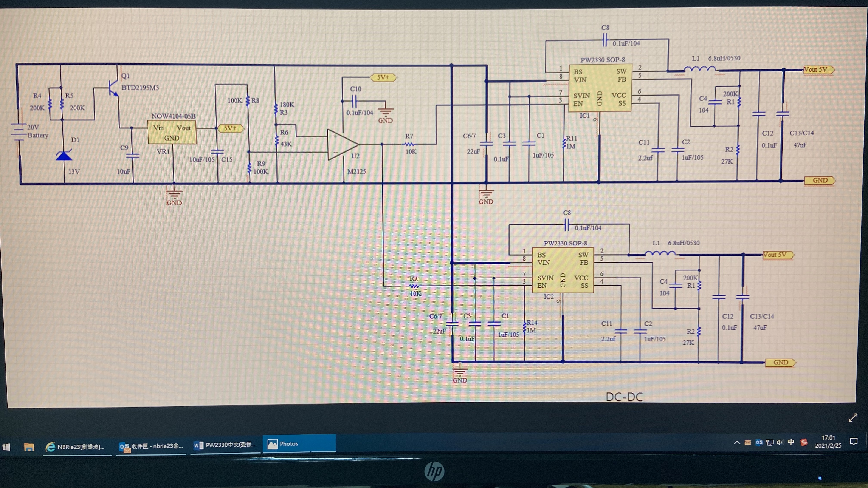Image resolution: width=868 pixels, height=488 pixels.
Task: Click the fullscreen expand arrows icon
Action: (853, 418)
